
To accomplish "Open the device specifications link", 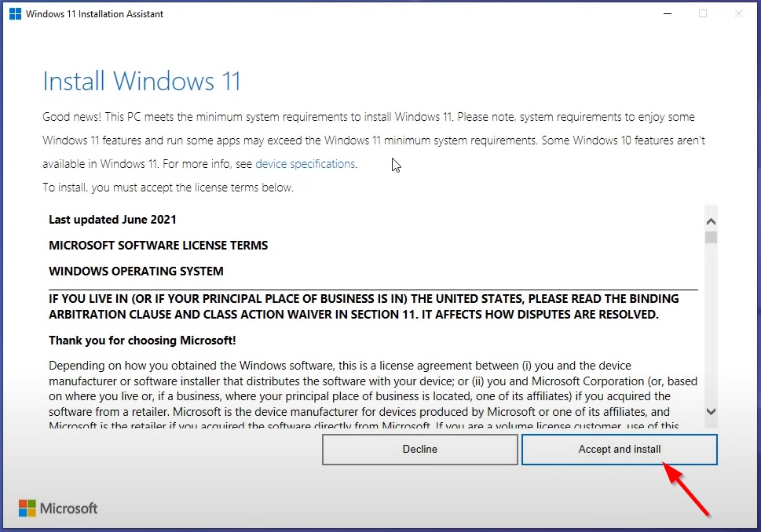I will pos(305,164).
